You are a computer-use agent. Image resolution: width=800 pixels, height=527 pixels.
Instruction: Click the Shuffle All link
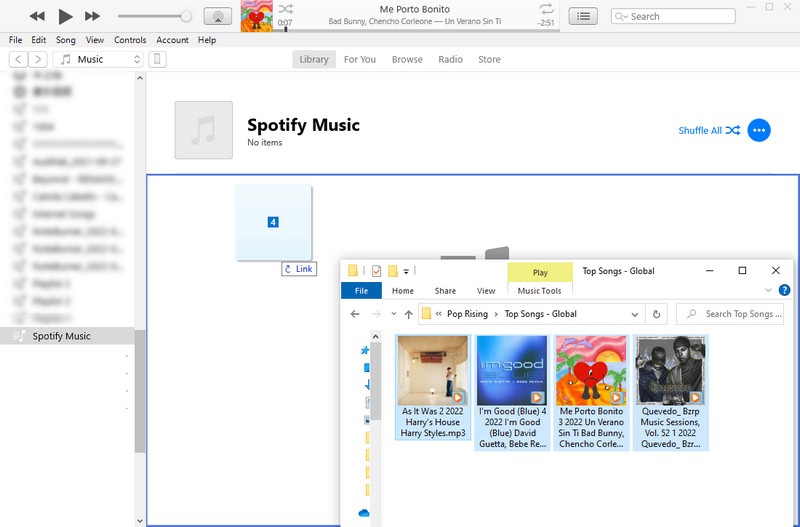pos(709,130)
